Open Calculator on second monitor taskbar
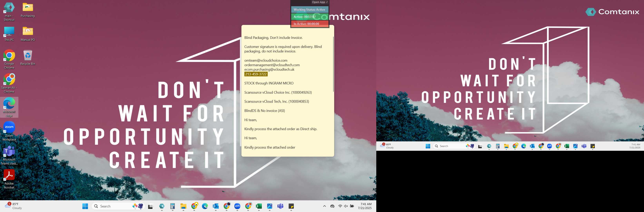Viewport: 644px width, 212px height. pyautogui.click(x=498, y=146)
